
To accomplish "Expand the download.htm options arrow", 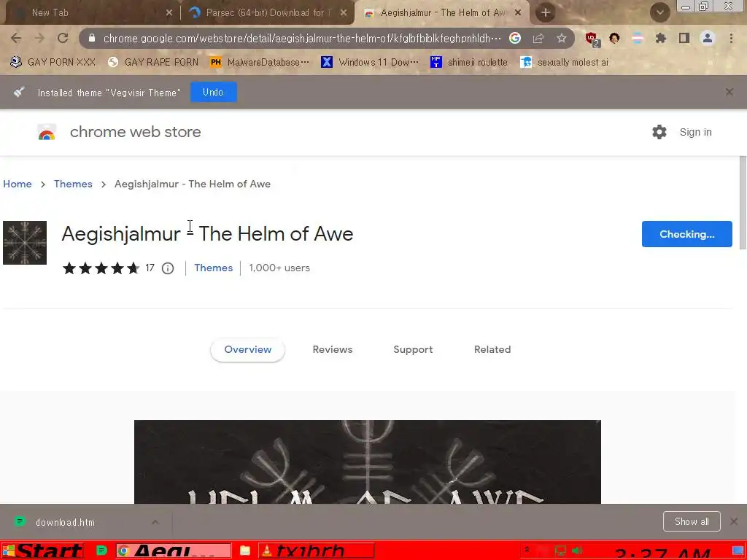I will click(x=155, y=522).
